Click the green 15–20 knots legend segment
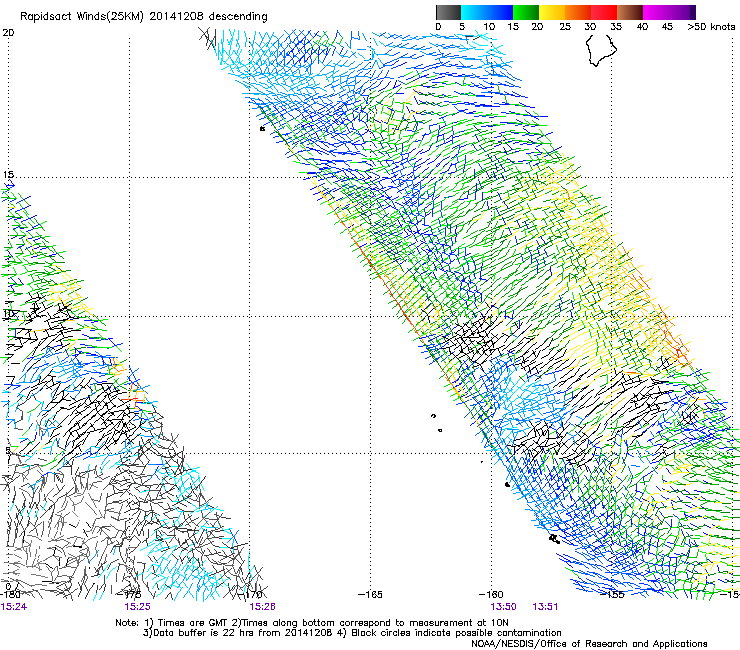Image resolution: width=740 pixels, height=650 pixels. (526, 12)
